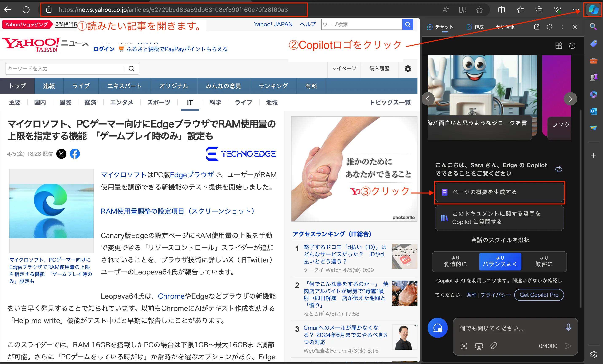The image size is (603, 364).
Task: Open Copilot pane more options menu
Action: pos(562,27)
